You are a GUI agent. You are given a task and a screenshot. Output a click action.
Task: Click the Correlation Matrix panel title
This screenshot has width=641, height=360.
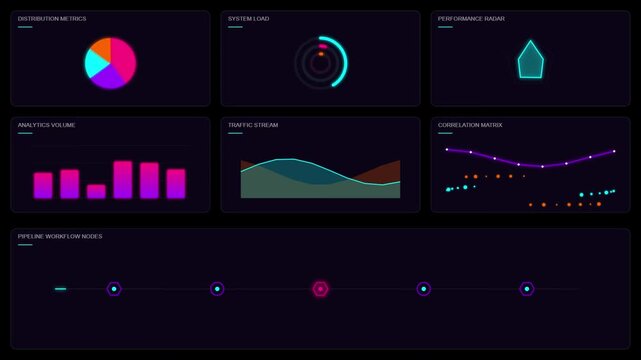point(470,125)
